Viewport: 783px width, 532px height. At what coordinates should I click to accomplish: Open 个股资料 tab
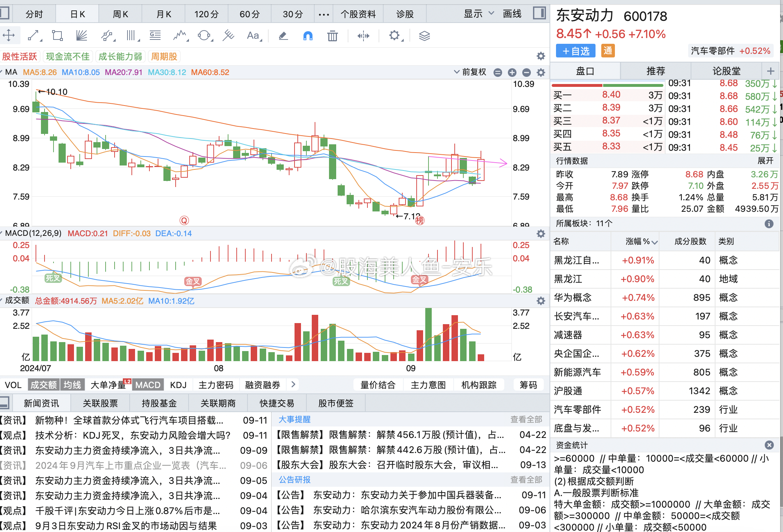point(358,14)
